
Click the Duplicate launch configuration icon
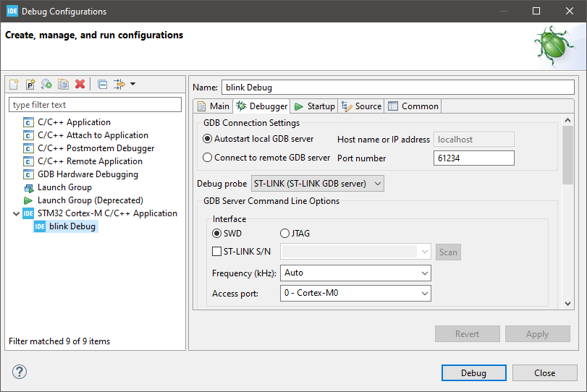(x=63, y=84)
